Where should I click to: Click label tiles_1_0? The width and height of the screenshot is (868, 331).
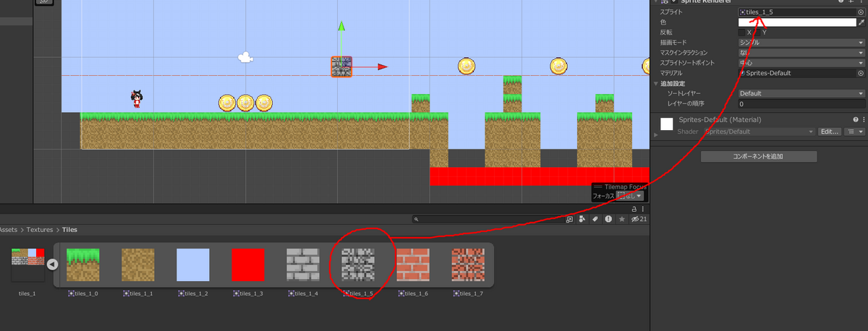pyautogui.click(x=82, y=293)
